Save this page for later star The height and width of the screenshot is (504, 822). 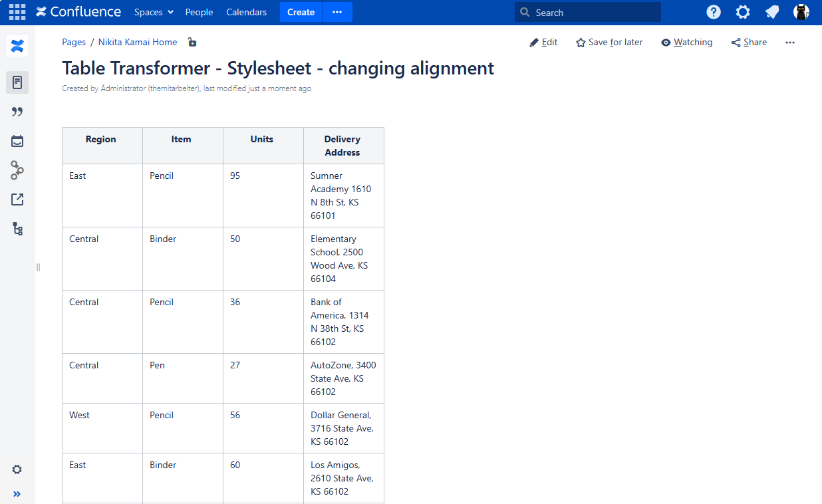click(609, 43)
